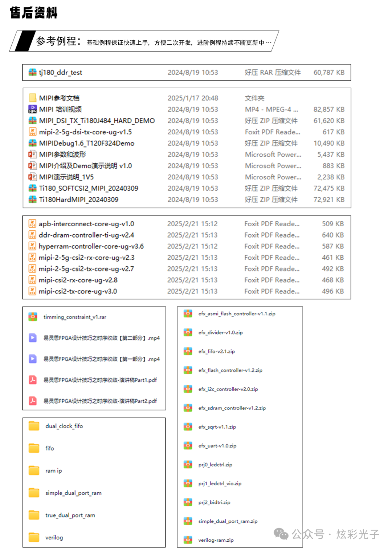This screenshot has width=392, height=550.
Task: Click the MIPI 培训视频 MP4 file icon
Action: pyautogui.click(x=32, y=109)
